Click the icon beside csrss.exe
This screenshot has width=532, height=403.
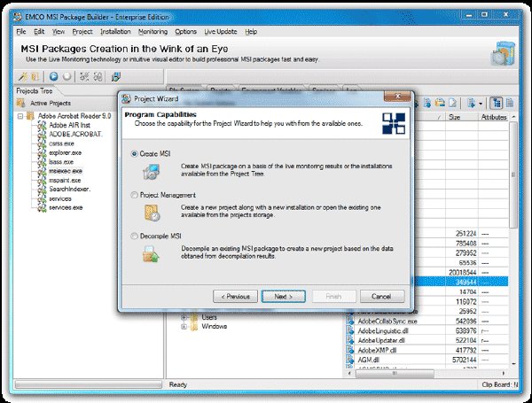42,143
